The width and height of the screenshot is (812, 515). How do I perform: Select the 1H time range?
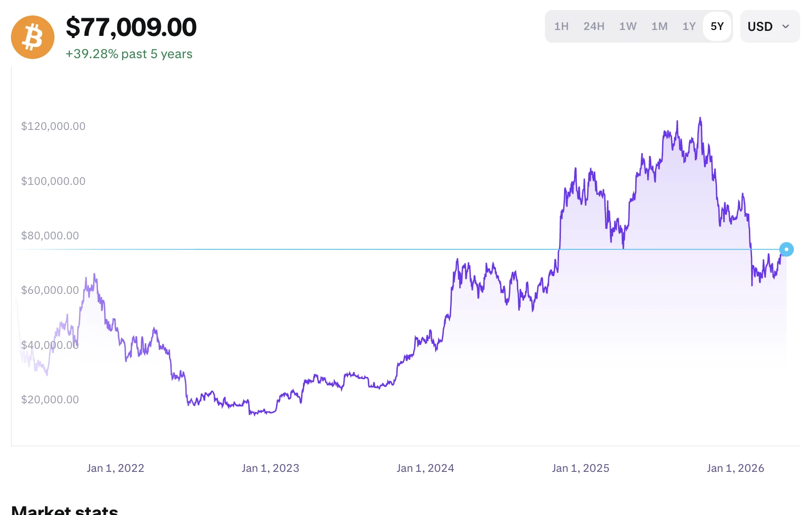click(561, 26)
